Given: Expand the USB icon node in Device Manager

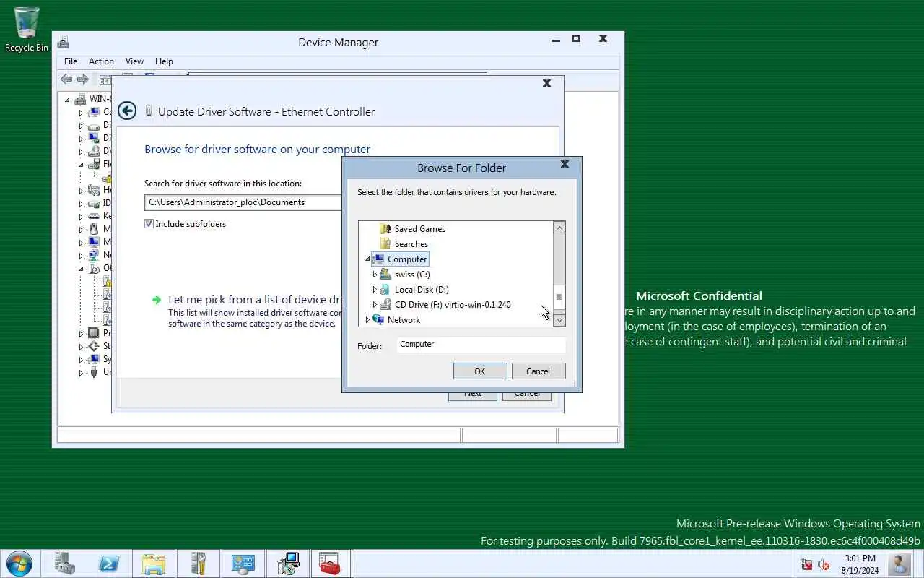Looking at the screenshot, I should tap(81, 372).
